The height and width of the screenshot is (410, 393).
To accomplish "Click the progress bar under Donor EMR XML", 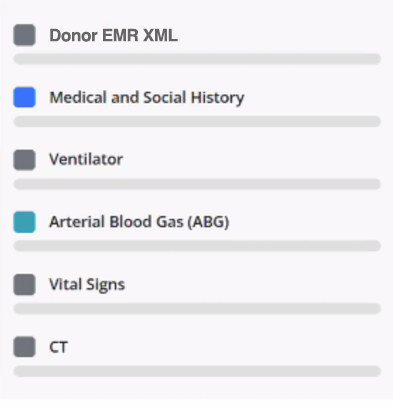I will pos(197,59).
